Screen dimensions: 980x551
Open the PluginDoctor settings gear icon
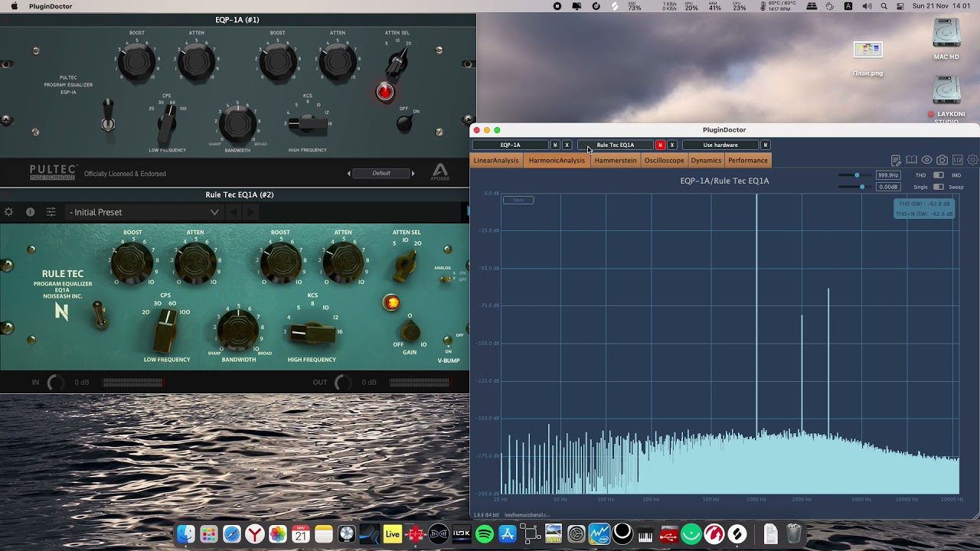pyautogui.click(x=973, y=160)
